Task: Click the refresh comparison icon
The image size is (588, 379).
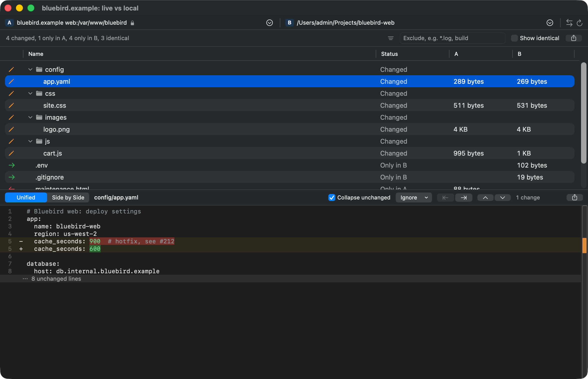Action: click(580, 23)
